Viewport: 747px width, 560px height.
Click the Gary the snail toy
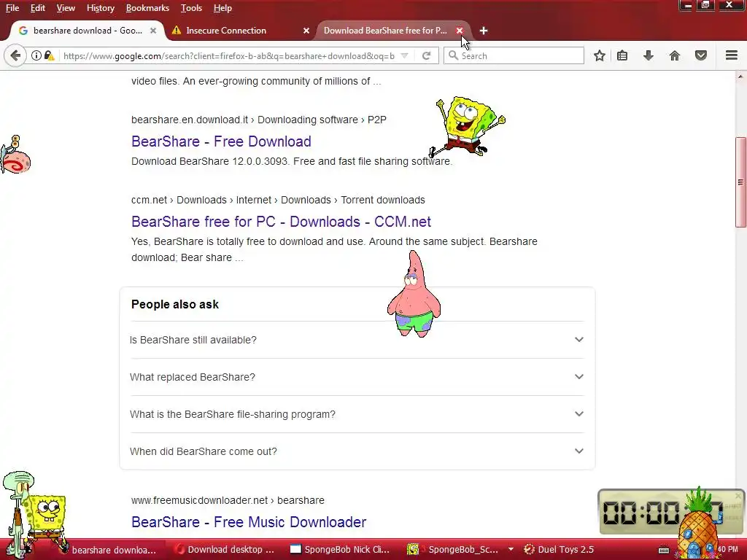(15, 155)
